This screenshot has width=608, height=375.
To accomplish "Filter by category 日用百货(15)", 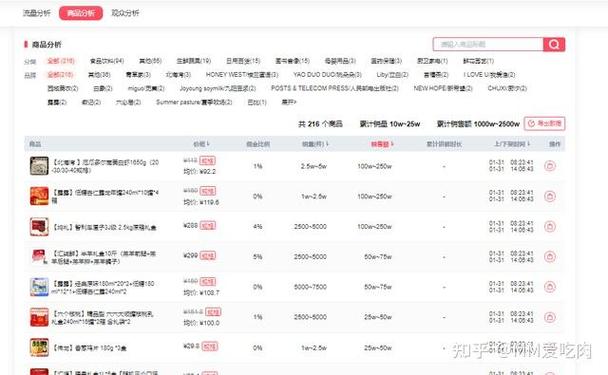I will [243, 61].
